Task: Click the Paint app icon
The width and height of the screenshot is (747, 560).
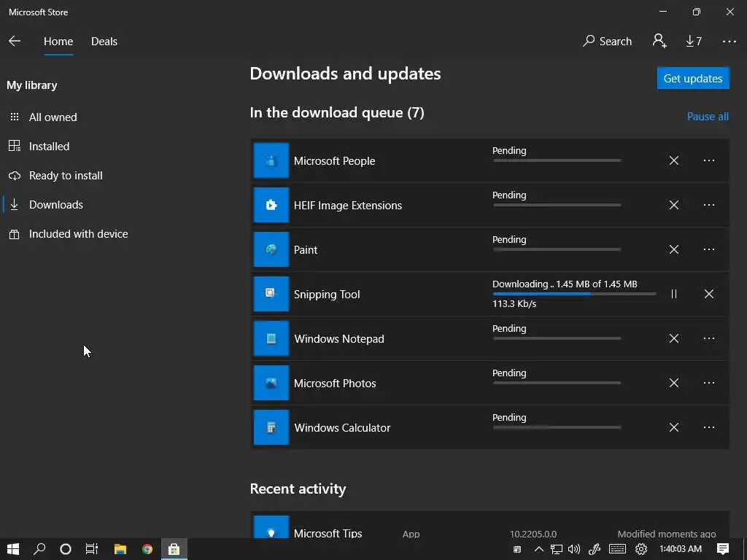Action: coord(271,249)
